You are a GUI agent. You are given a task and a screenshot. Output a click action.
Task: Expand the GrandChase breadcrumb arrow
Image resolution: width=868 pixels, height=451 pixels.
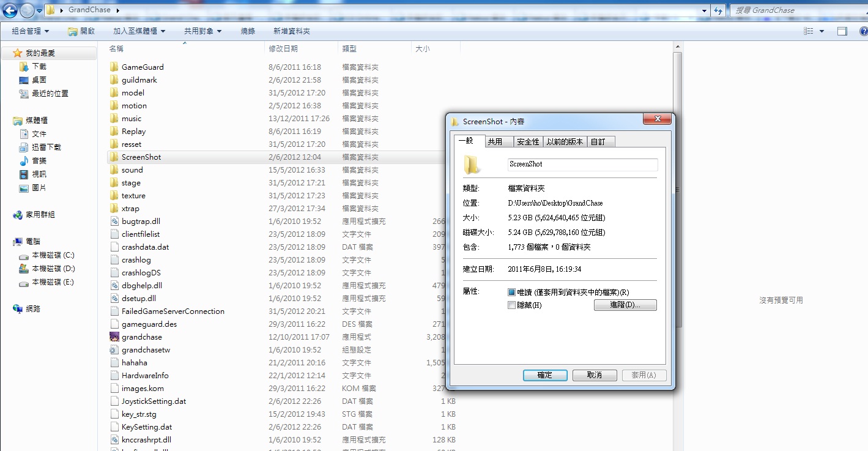(x=117, y=10)
